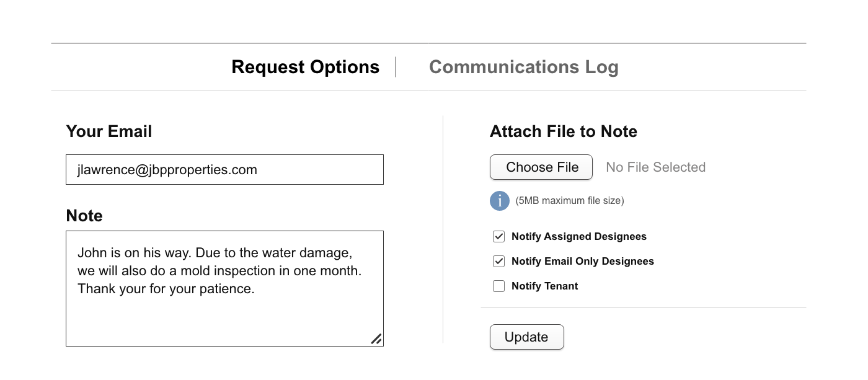Click the Note section heading
Viewport: 868px width, 380px height.
84,216
